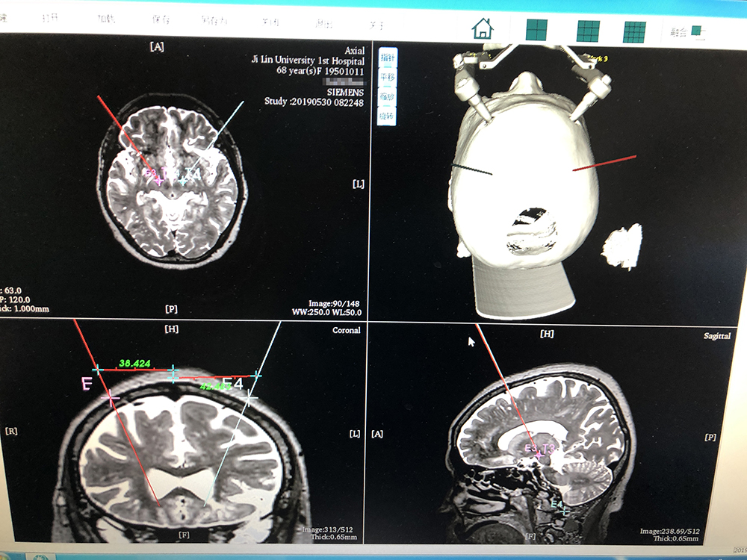Viewport: 747px width, 560px height.
Task: Click the Home icon in the toolbar
Action: 483,29
